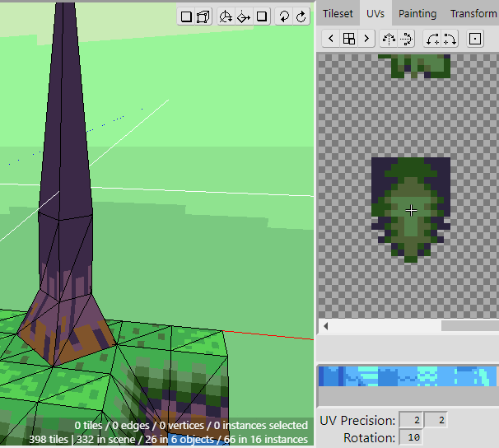Rotate UVs clockwise
Viewport: 499px width, 448px height.
pos(450,39)
